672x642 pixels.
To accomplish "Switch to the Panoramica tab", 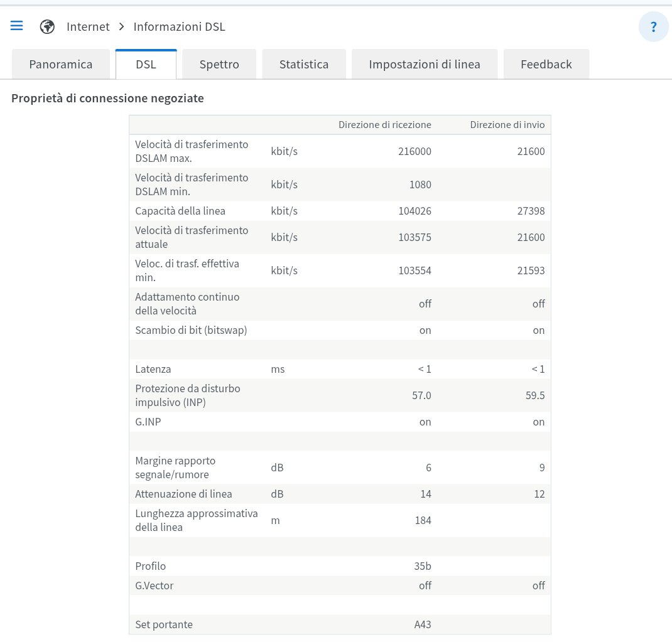I will 61,64.
